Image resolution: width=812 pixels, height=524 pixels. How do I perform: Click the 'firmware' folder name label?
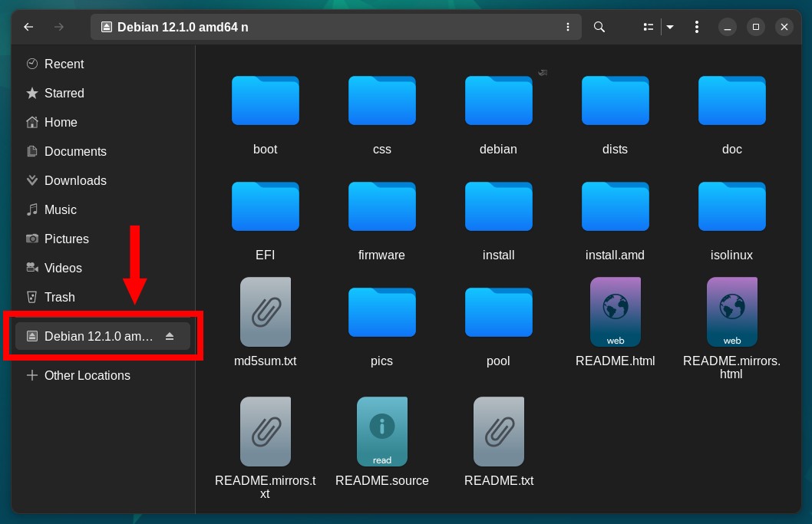point(381,255)
